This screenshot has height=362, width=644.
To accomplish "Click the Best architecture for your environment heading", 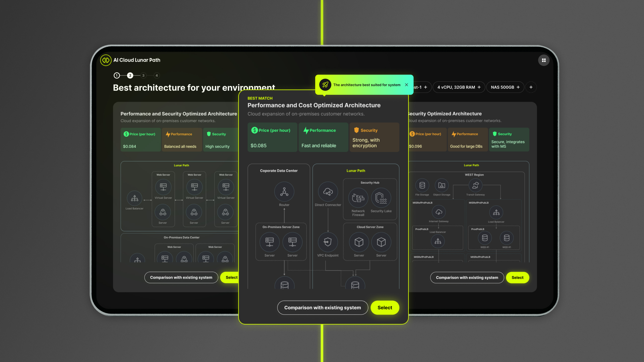I will 194,87.
